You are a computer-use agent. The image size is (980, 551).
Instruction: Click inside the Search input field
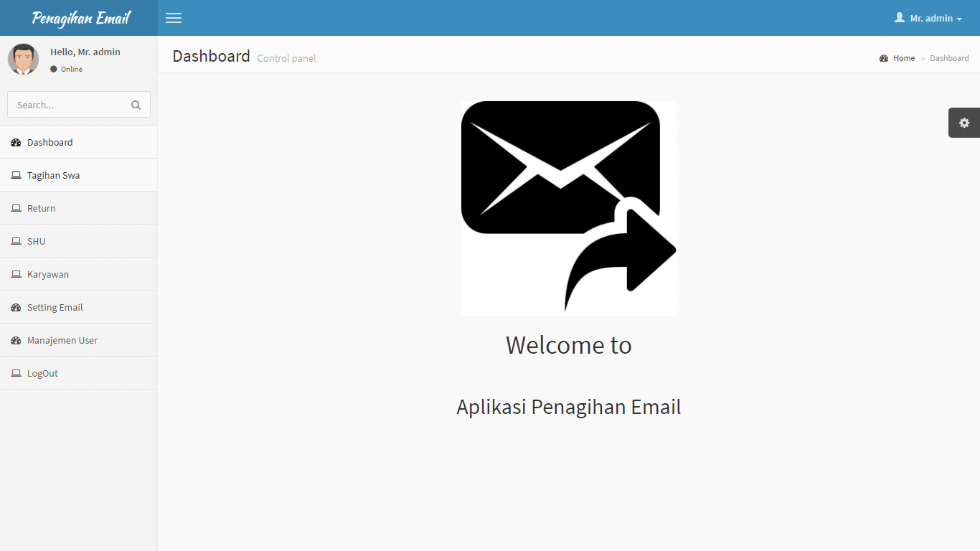point(68,105)
